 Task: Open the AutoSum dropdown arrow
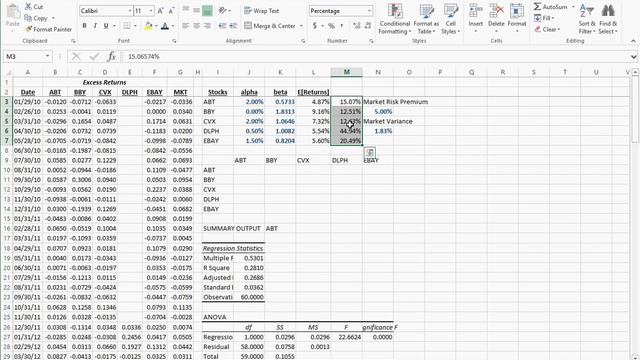[x=573, y=7]
